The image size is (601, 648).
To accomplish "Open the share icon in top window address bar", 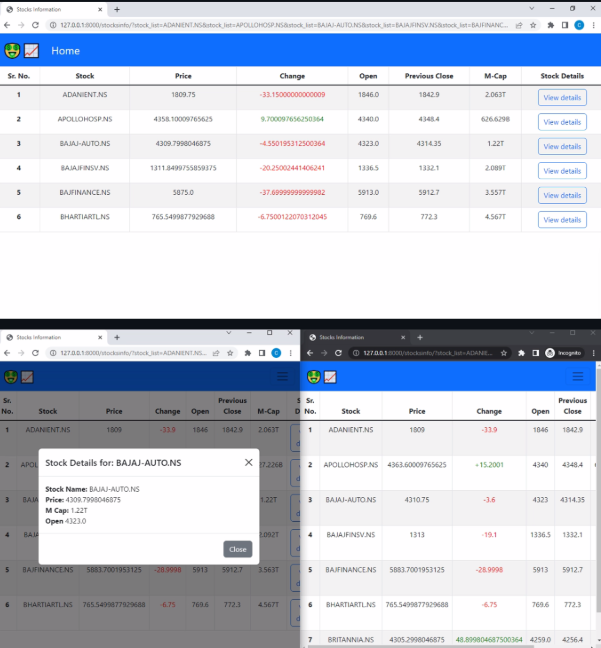I will (x=519, y=25).
